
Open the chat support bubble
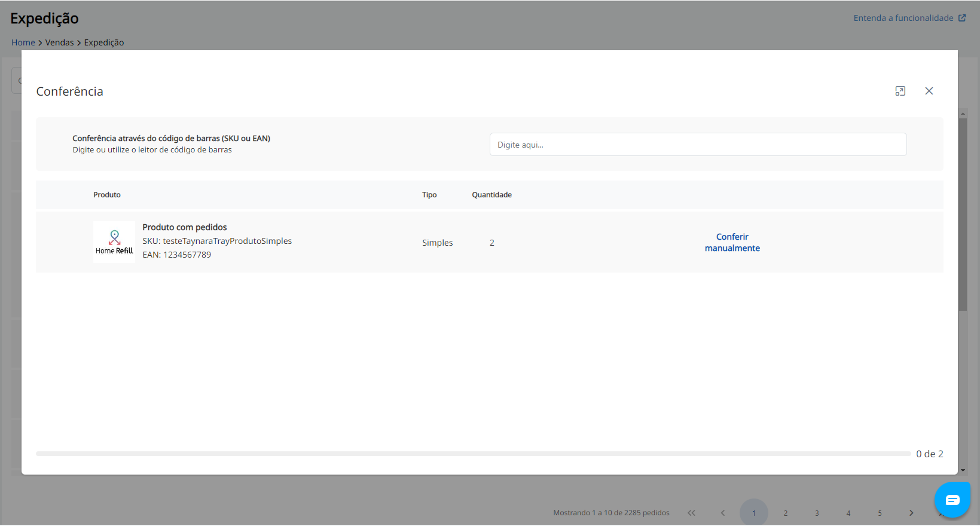click(x=952, y=500)
